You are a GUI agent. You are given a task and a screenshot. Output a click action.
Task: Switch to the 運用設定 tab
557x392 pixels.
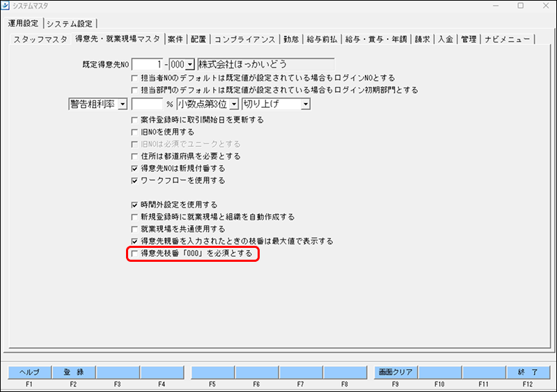[23, 24]
